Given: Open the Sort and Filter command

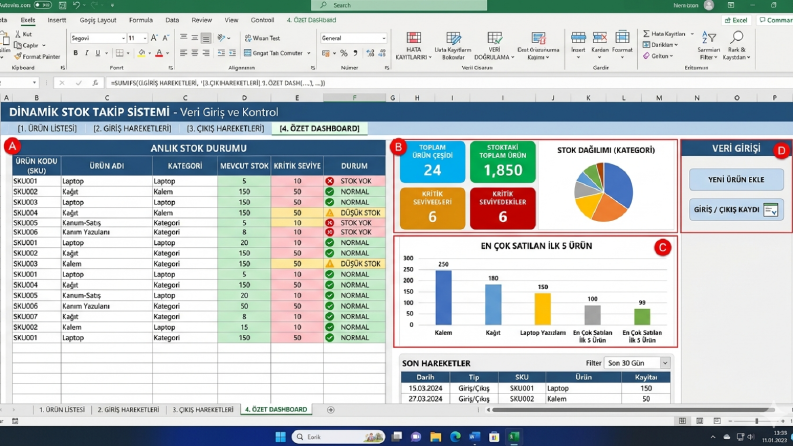Looking at the screenshot, I should tap(708, 46).
